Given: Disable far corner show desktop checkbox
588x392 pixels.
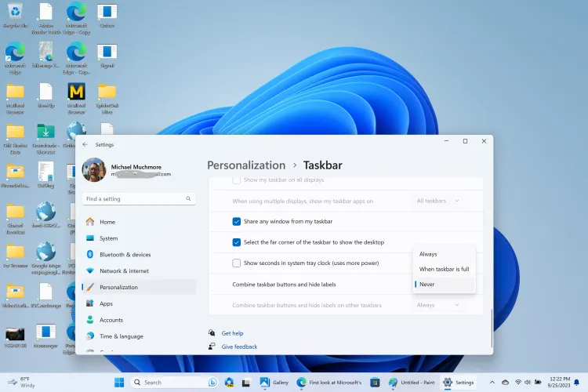Looking at the screenshot, I should tap(237, 242).
